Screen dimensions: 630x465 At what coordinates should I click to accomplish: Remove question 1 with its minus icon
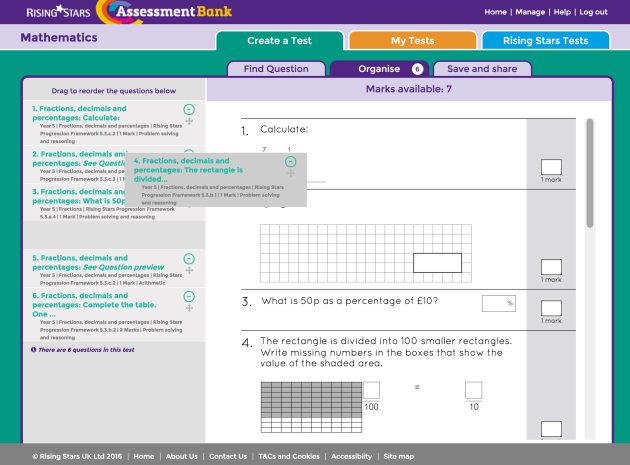[189, 109]
